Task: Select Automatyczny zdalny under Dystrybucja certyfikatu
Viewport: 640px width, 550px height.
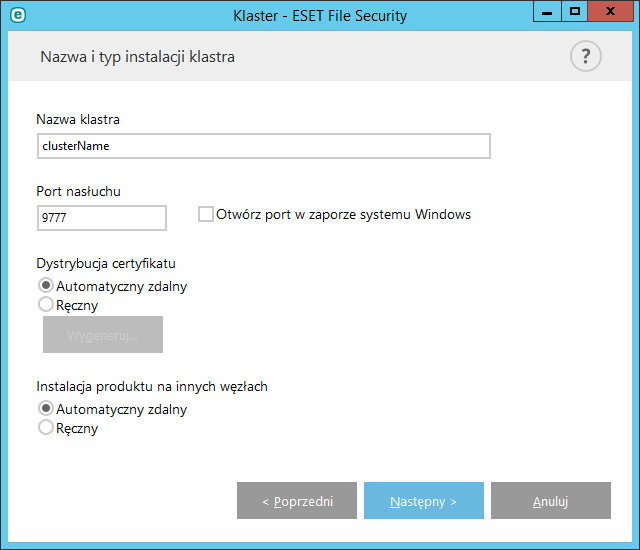Action: point(46,286)
